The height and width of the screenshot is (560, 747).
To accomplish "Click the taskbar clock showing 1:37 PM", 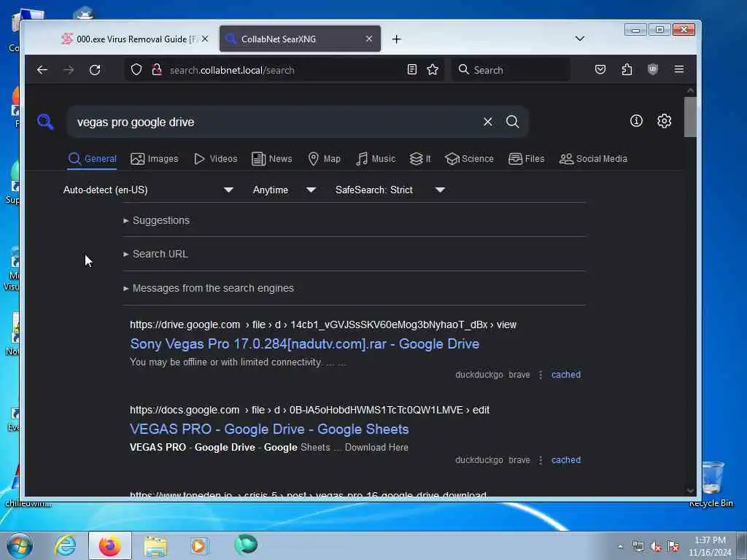I will [710, 546].
